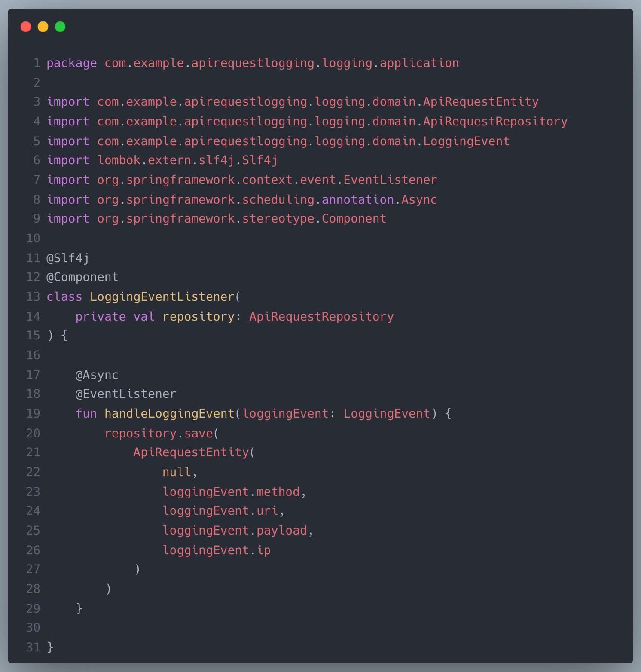
Task: Click 'ApiRequestEntity' in the line 3 import
Action: click(481, 102)
